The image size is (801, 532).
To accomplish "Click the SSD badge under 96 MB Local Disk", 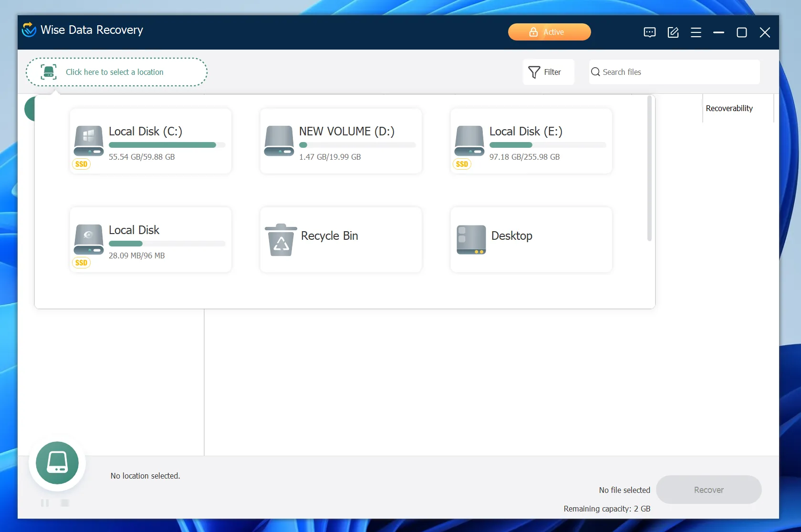I will [x=81, y=263].
